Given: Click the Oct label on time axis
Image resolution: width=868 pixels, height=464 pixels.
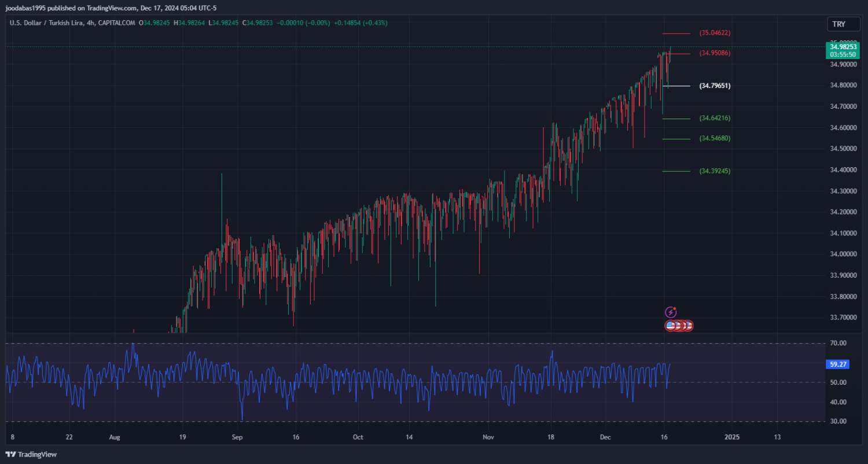Looking at the screenshot, I should (358, 437).
